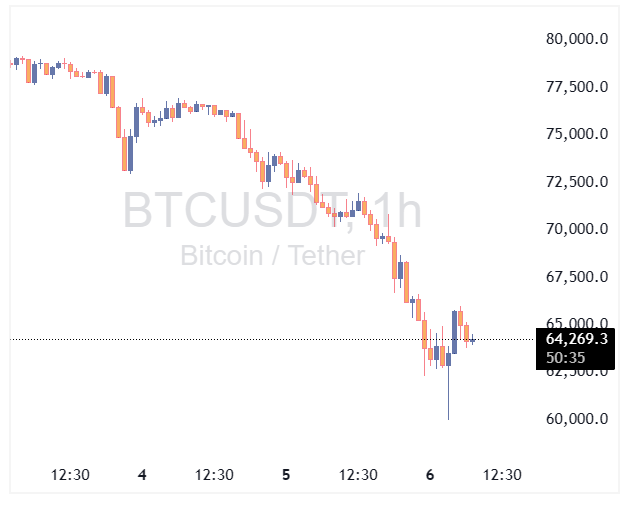Click the 70,000.0 price axis label
The image size is (629, 507).
(x=577, y=229)
